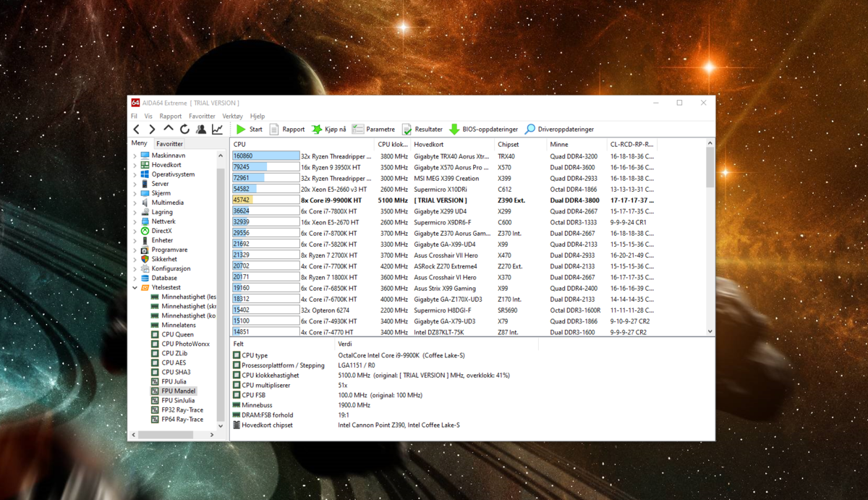The width and height of the screenshot is (868, 500).
Task: Click the results list vertical scrollbar thumb
Action: (710, 168)
